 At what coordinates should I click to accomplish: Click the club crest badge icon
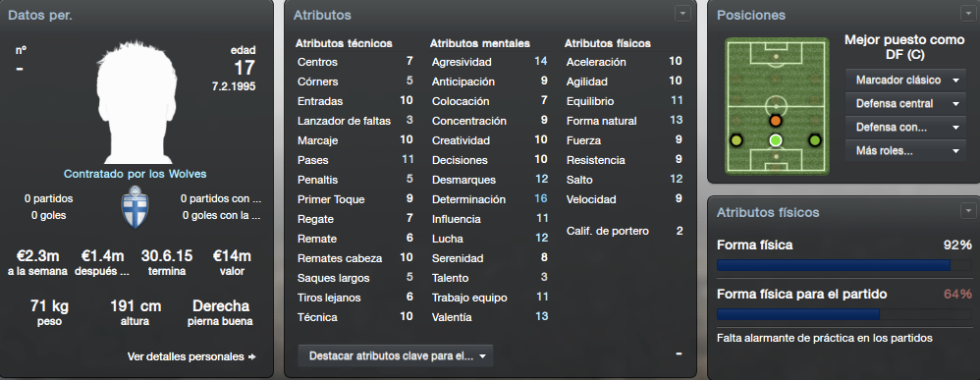134,207
